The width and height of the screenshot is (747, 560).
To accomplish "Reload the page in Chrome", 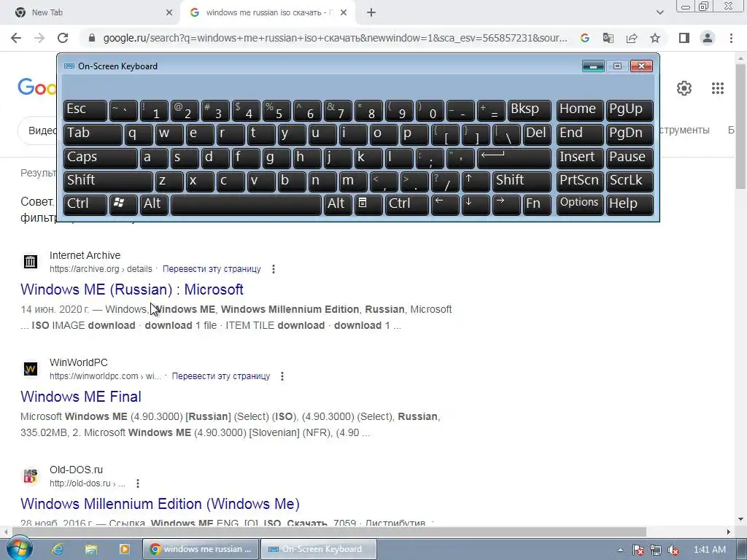I will (63, 38).
